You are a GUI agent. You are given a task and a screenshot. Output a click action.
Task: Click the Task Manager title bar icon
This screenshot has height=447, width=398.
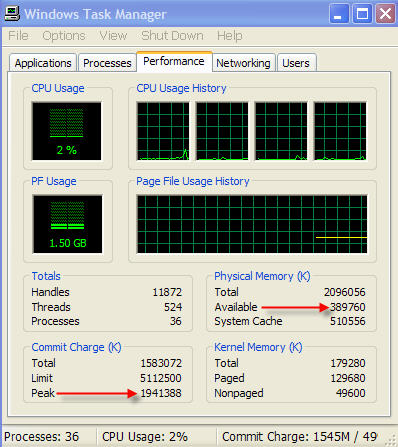click(x=12, y=14)
